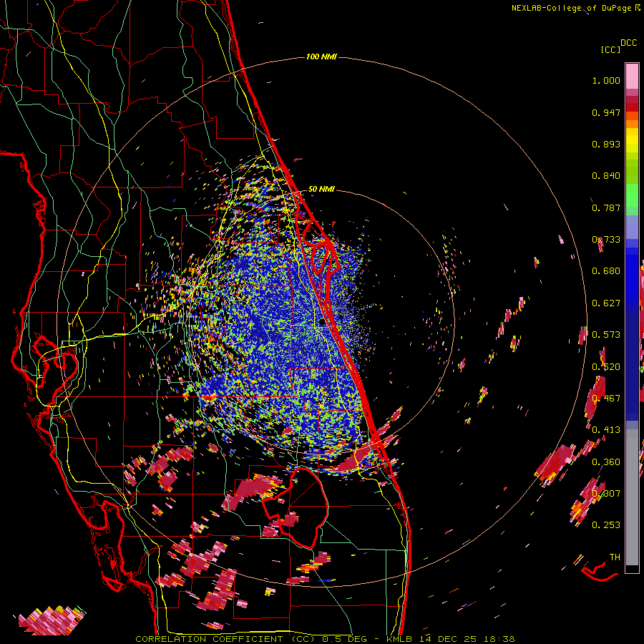Click the 1.000 value on the color scale

tap(606, 80)
